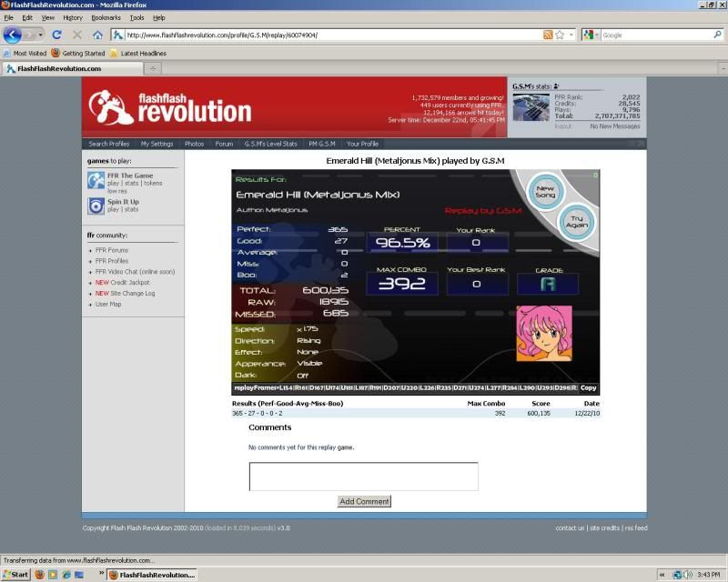Go back with the browser back arrow
This screenshot has width=728, height=582.
tap(12, 35)
